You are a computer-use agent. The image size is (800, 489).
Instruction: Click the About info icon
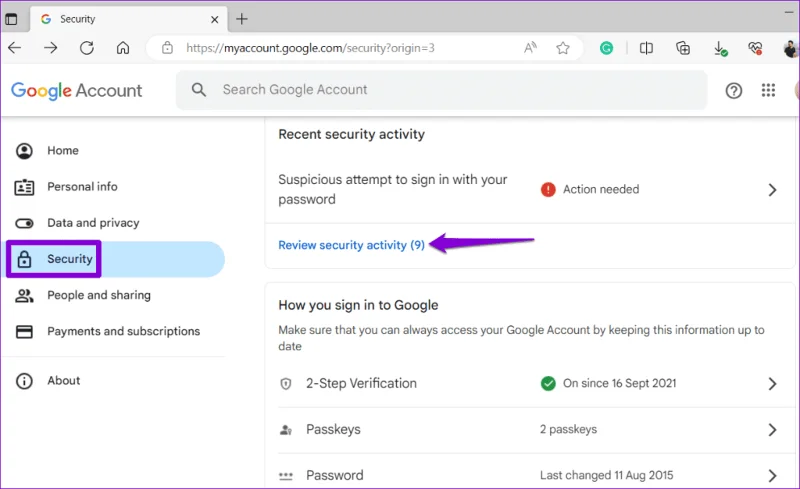(24, 381)
